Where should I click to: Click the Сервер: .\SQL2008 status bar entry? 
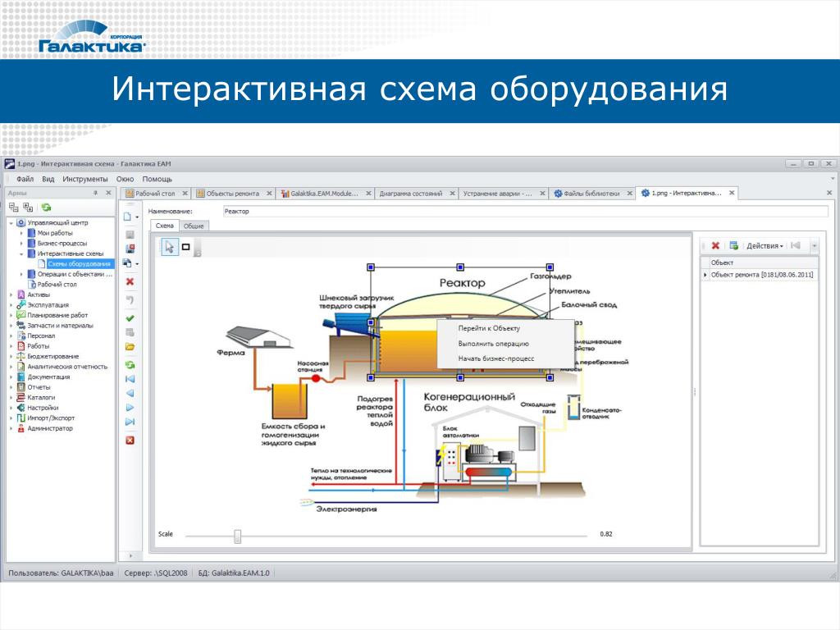point(156,573)
